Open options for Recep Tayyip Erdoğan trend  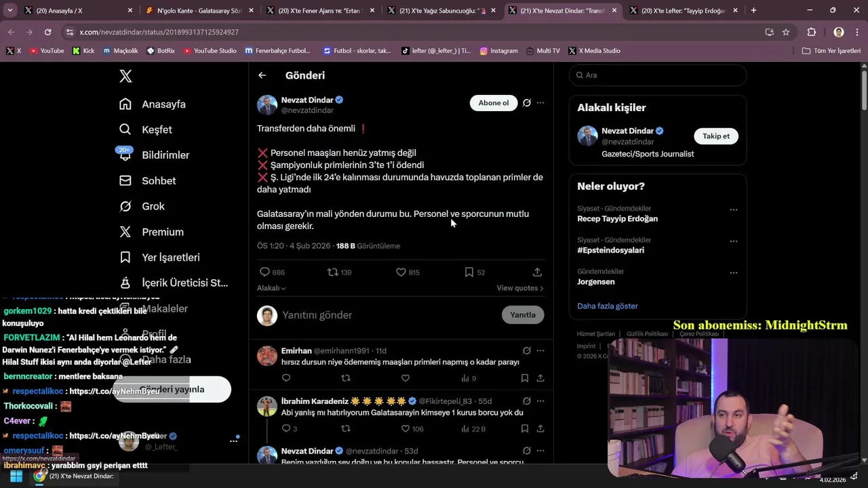coord(733,209)
